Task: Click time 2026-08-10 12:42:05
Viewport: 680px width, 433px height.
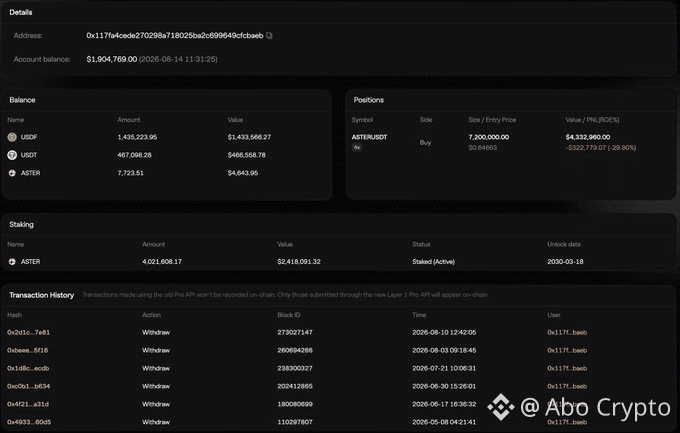Action: tap(444, 332)
